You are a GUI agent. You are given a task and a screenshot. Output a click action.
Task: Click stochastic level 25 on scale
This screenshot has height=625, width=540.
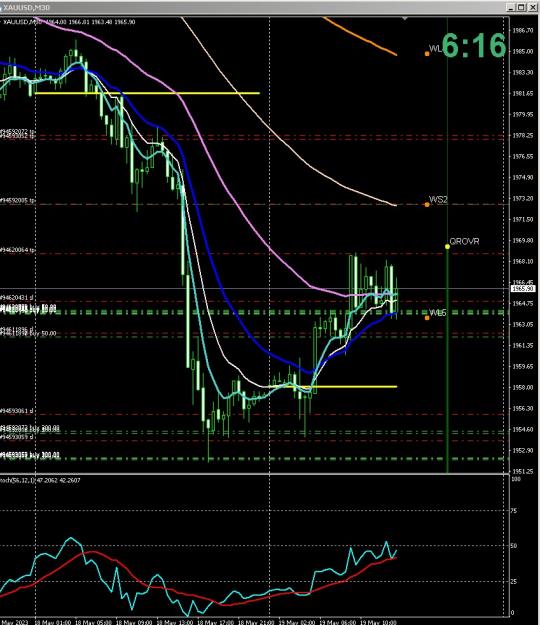[514, 582]
